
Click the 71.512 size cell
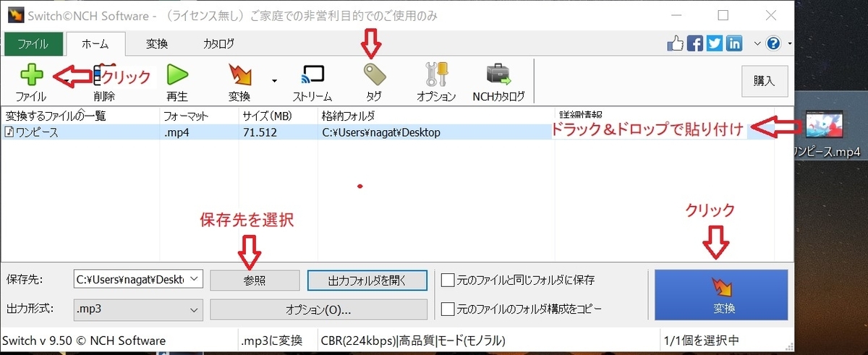point(259,132)
